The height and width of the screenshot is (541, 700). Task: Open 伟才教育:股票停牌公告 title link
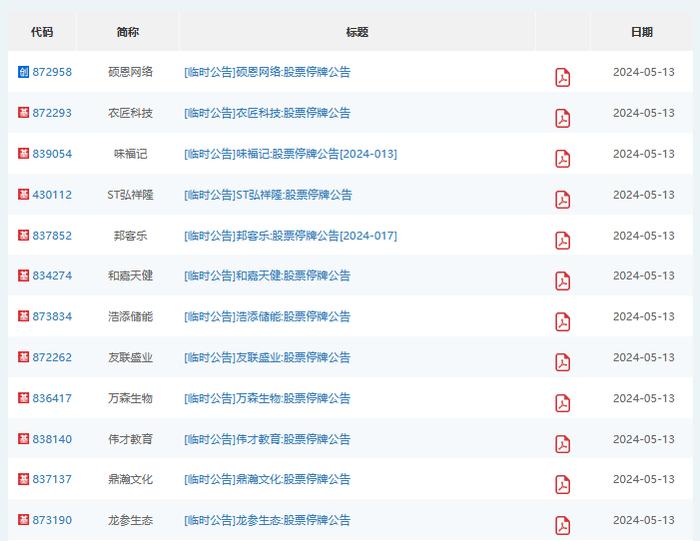coord(267,439)
